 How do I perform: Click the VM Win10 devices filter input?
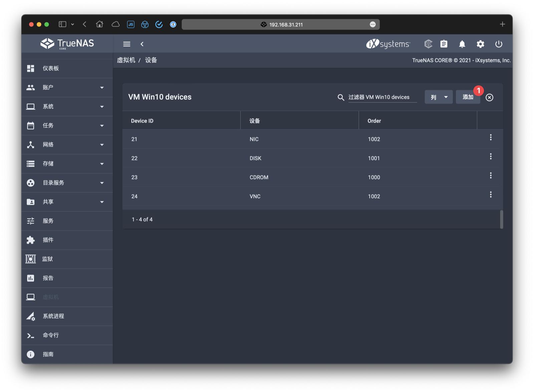(x=383, y=97)
